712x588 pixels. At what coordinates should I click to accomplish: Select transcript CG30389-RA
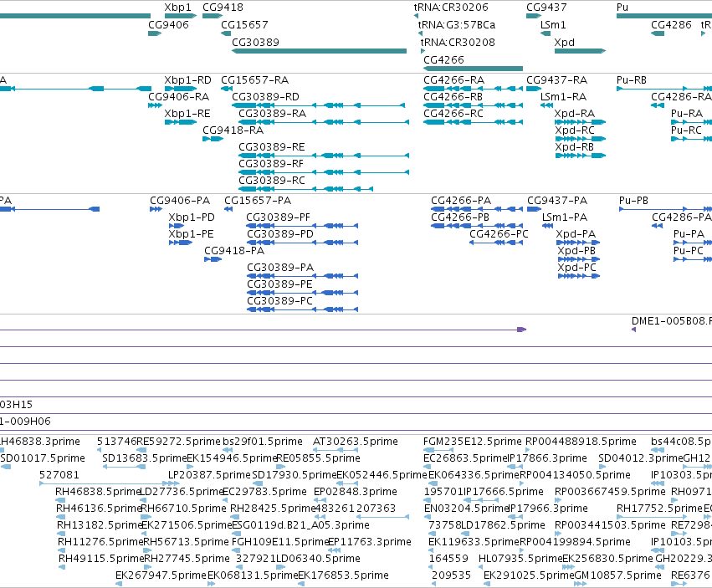tap(272, 114)
